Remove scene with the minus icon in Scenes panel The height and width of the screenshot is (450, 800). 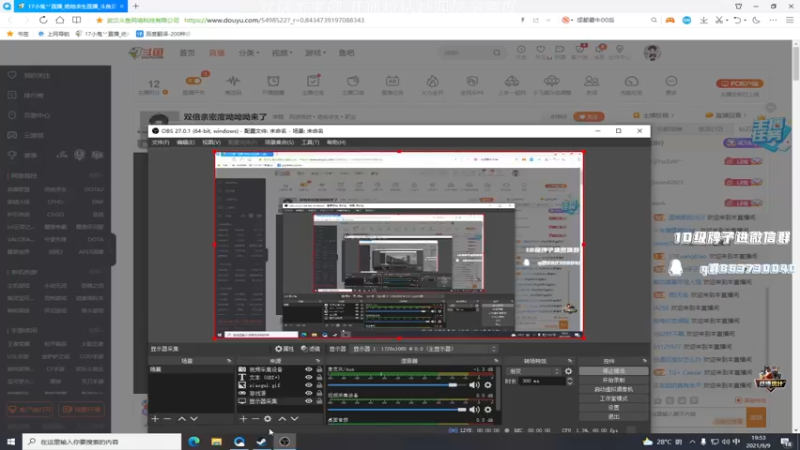167,418
